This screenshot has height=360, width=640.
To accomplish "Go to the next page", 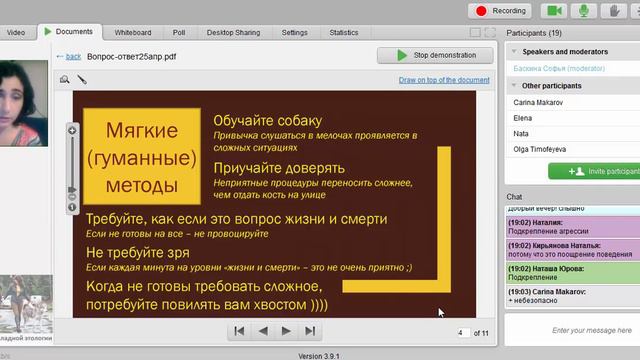I will tap(286, 331).
